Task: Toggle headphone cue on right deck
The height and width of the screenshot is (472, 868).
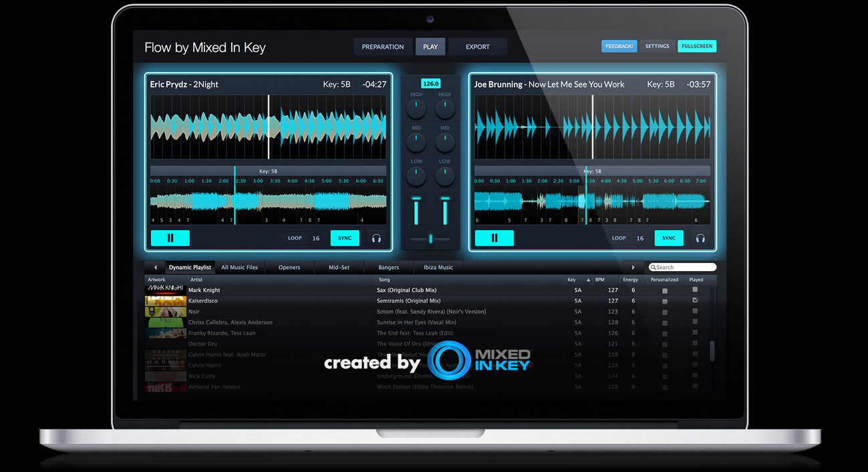Action: coord(700,238)
